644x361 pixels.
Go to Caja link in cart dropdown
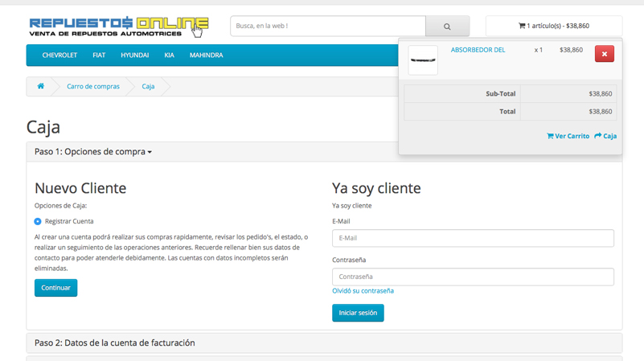pos(605,136)
